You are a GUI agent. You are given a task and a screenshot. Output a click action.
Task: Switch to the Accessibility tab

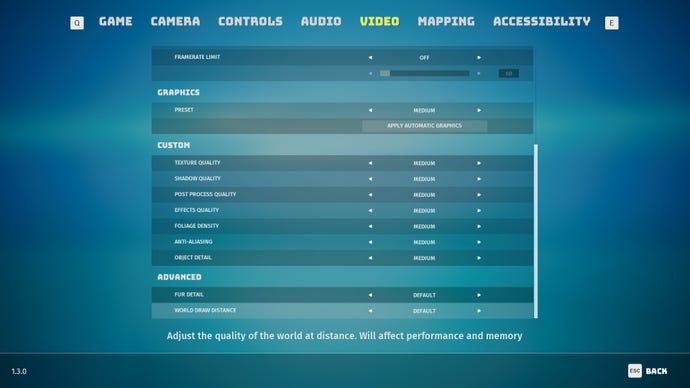pos(542,22)
